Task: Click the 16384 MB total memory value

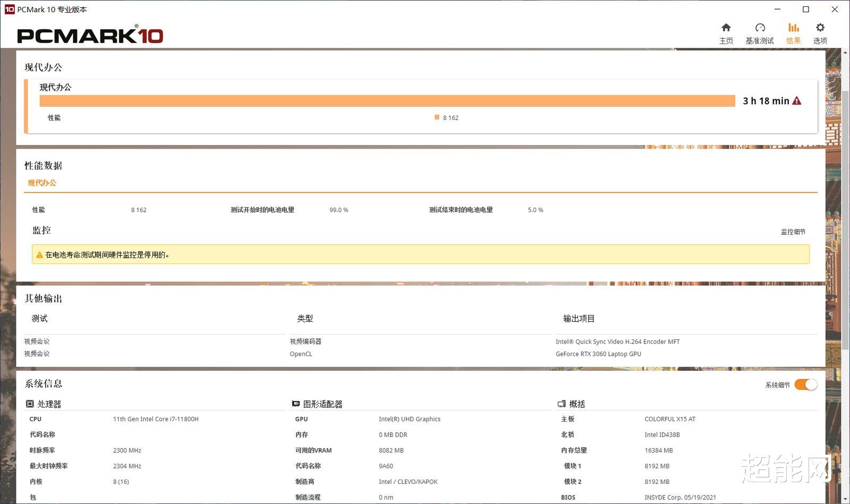Action: [659, 450]
